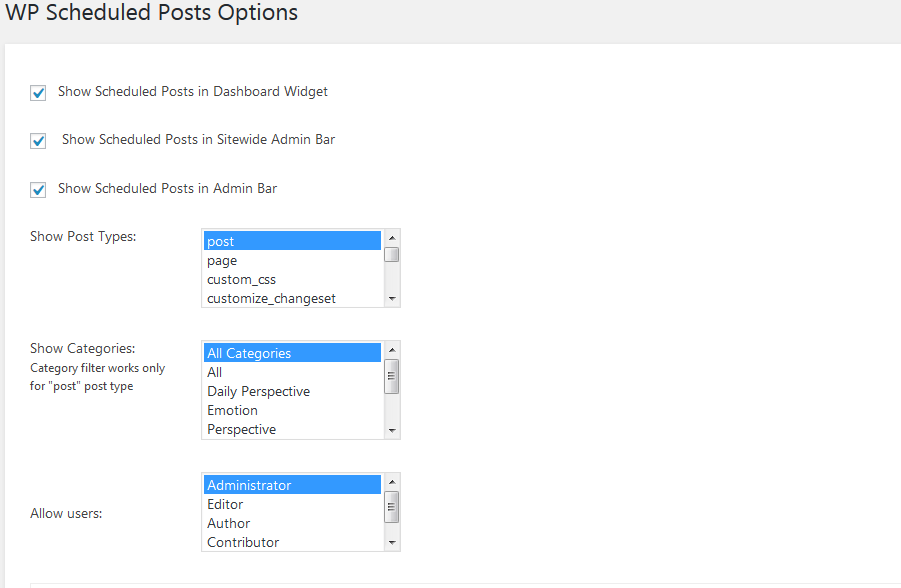Select Contributor user role
Screen dimensions: 901x588
click(x=243, y=543)
